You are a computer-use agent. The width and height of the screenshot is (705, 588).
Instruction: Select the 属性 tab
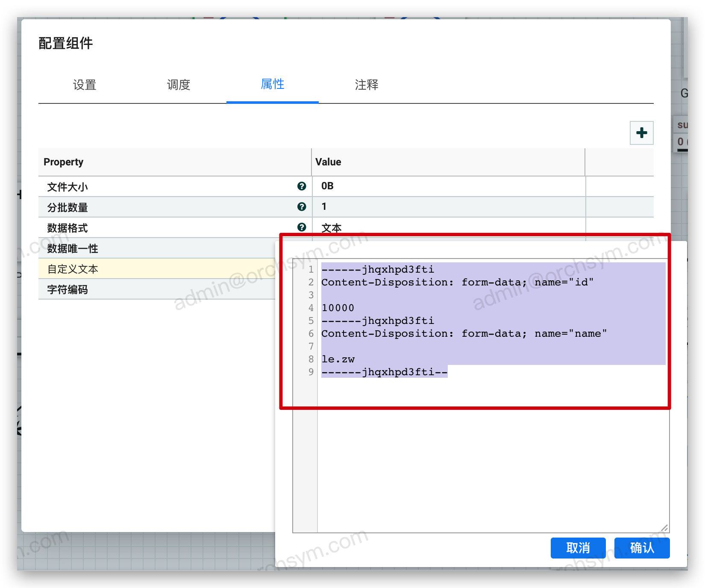click(273, 85)
